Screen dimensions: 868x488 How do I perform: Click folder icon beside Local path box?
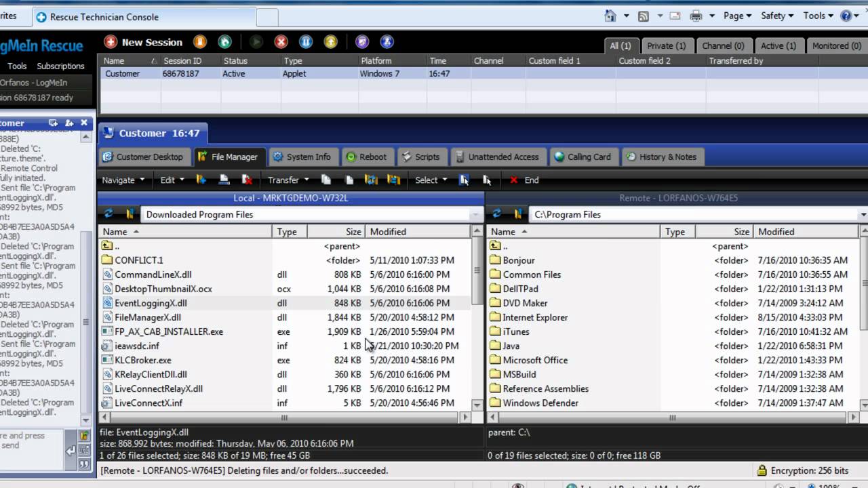(129, 214)
